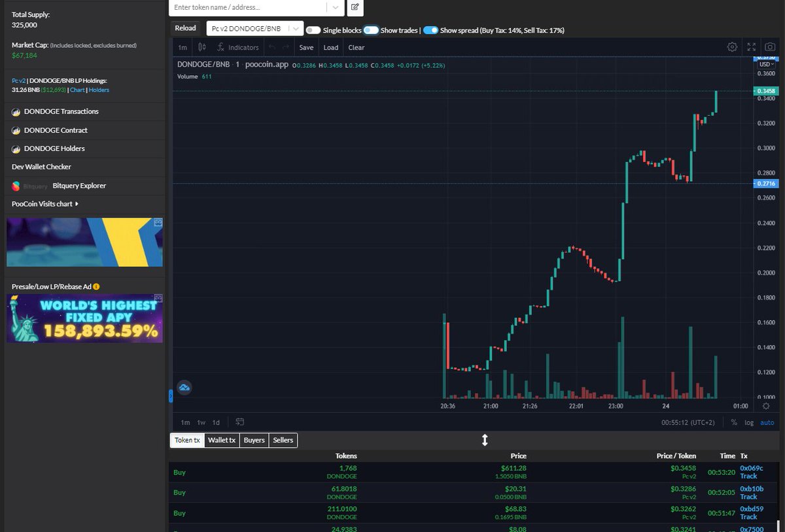Image resolution: width=785 pixels, height=532 pixels.
Task: Open the Pc v2 link in LP holdings
Action: tap(18, 80)
